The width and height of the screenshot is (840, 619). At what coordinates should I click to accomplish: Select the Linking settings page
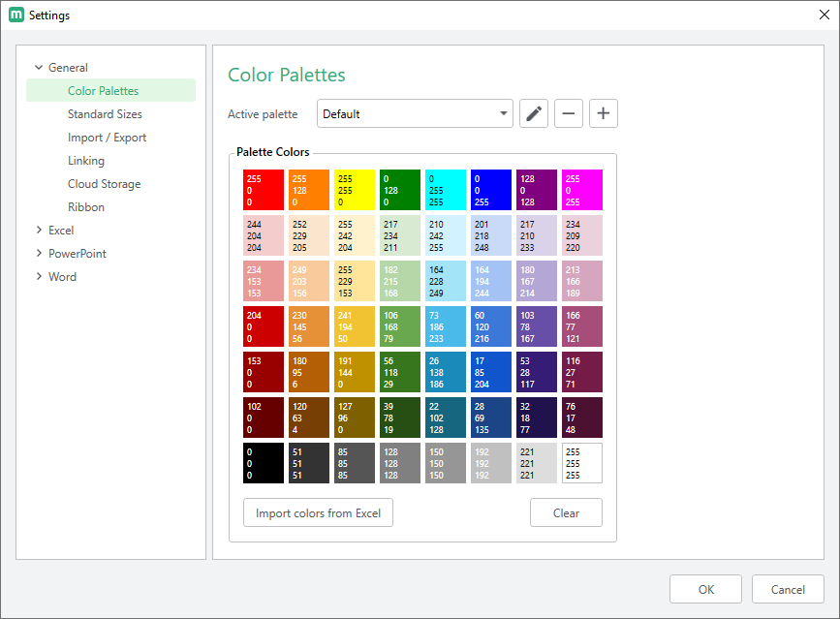click(86, 160)
